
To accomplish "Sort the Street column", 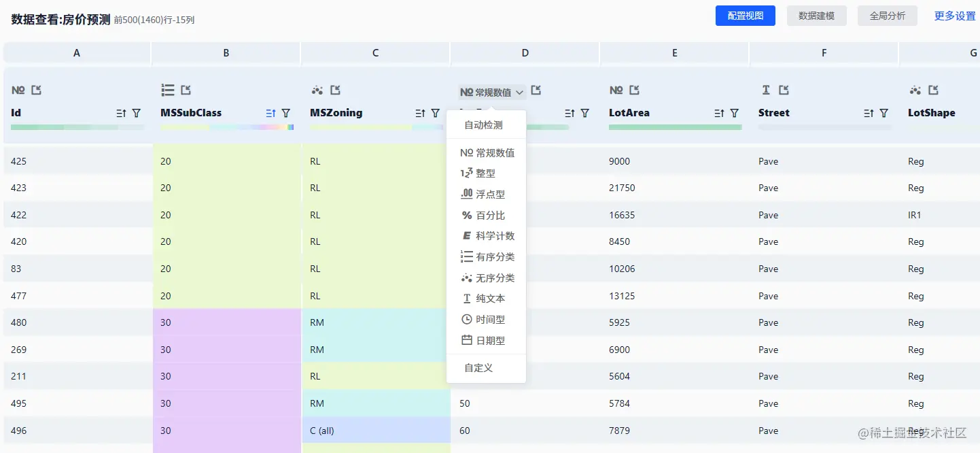I will click(x=869, y=114).
